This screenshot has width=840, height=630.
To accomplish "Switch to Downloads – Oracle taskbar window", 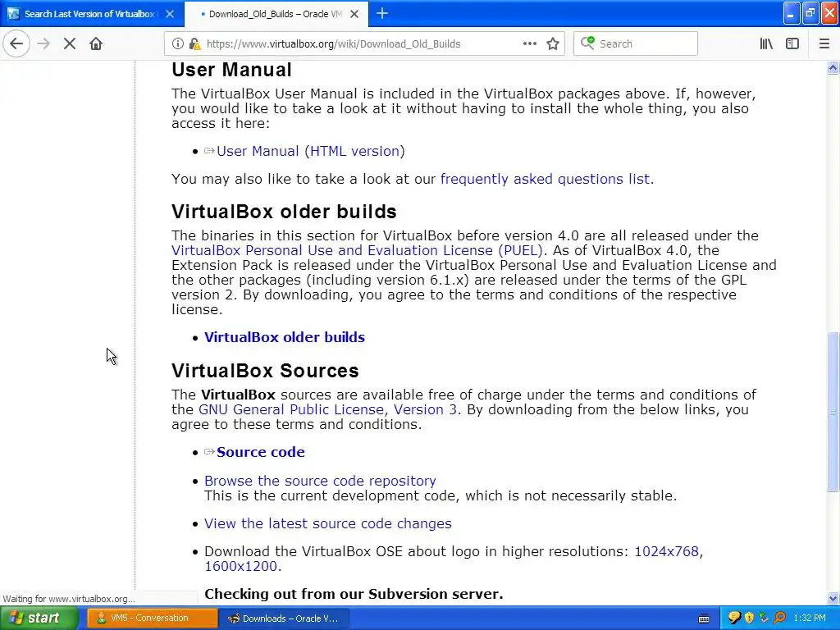I will 284,619.
